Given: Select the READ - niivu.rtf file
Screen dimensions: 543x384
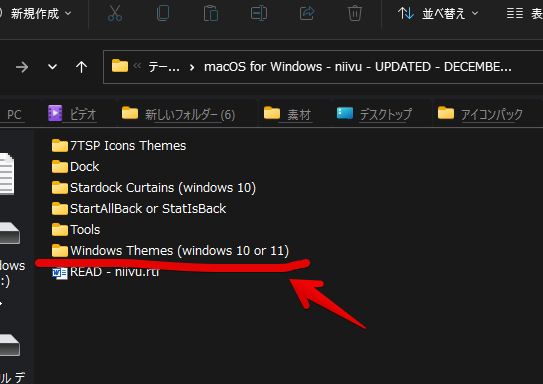Looking at the screenshot, I should coord(106,272).
